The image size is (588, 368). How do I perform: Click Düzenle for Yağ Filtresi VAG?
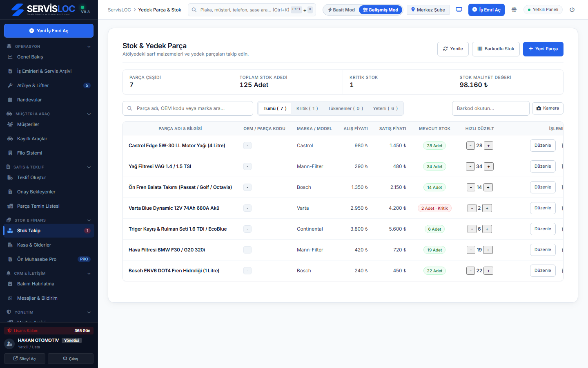pos(543,166)
